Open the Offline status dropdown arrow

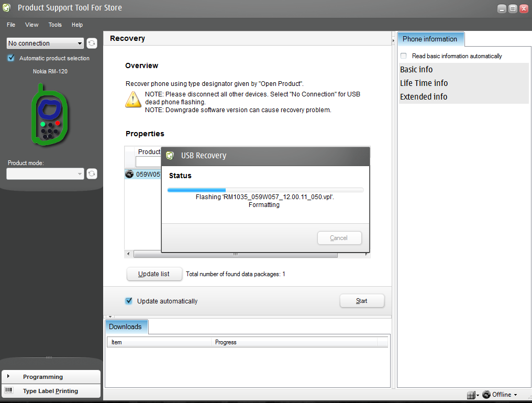click(x=515, y=395)
